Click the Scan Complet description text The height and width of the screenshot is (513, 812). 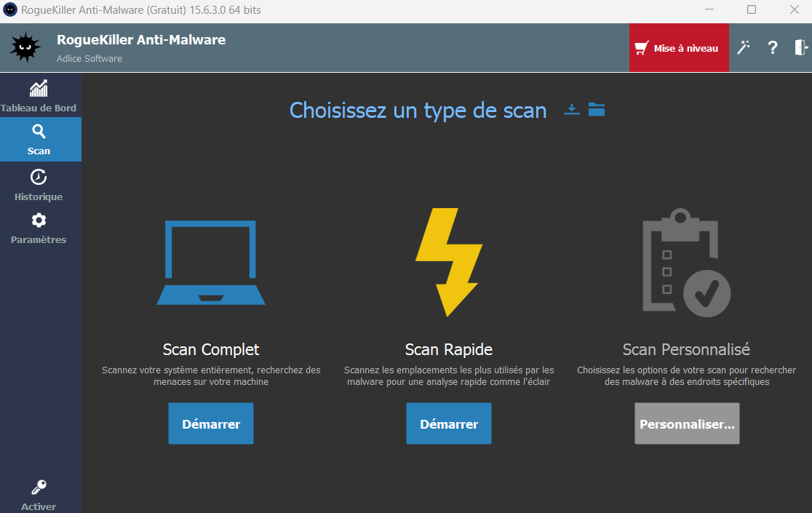point(211,375)
